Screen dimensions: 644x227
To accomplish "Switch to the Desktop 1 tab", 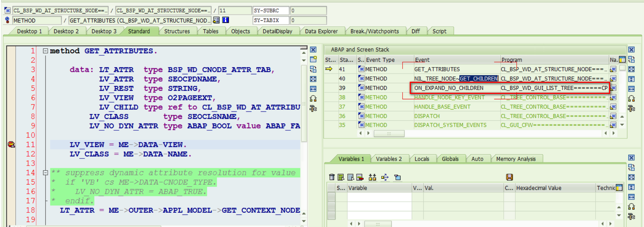I will (29, 31).
